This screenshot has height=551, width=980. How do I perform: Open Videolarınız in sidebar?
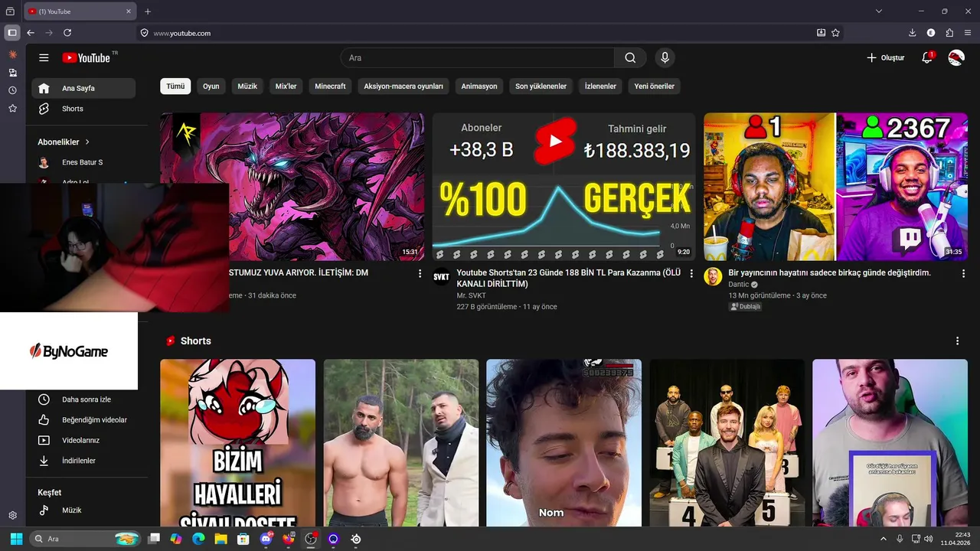[x=83, y=440]
